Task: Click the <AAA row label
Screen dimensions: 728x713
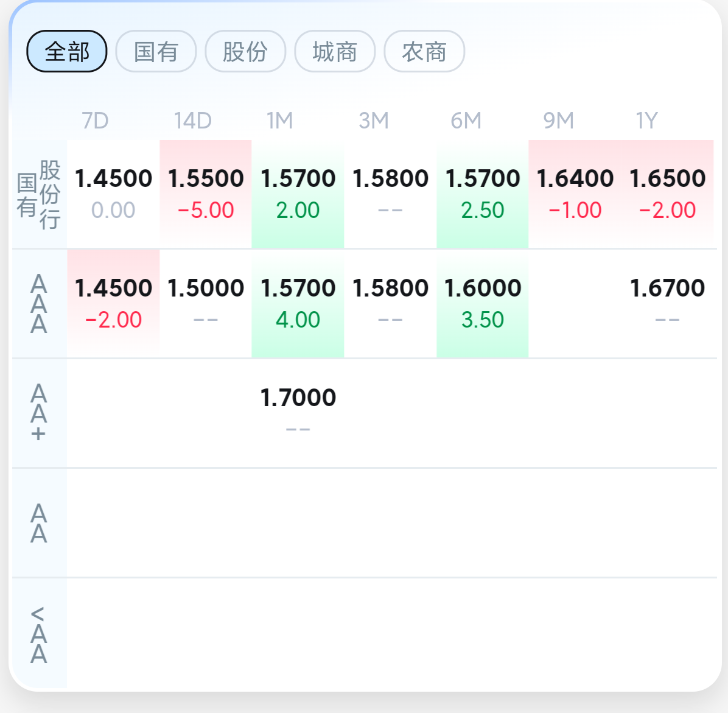Action: point(39,634)
